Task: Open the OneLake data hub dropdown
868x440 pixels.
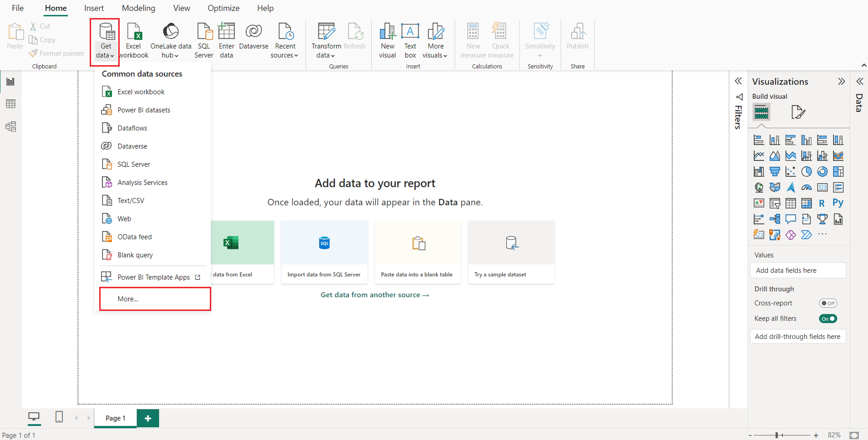Action: click(x=170, y=41)
